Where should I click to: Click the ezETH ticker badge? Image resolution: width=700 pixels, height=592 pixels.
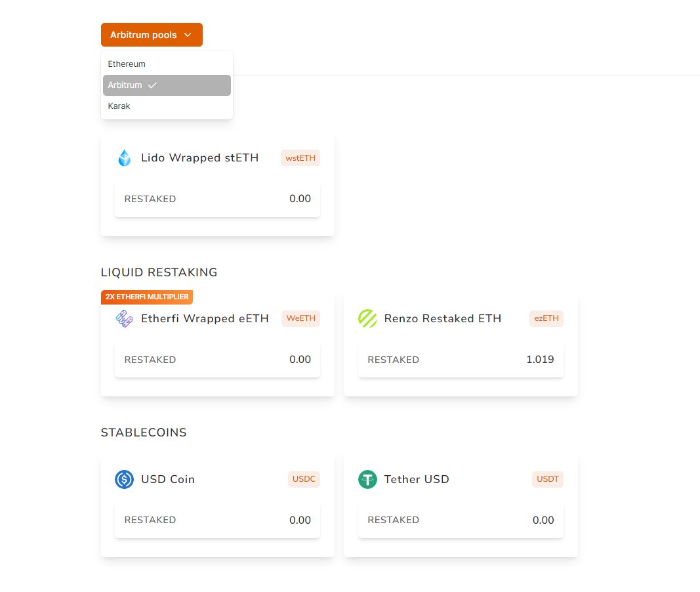click(546, 318)
